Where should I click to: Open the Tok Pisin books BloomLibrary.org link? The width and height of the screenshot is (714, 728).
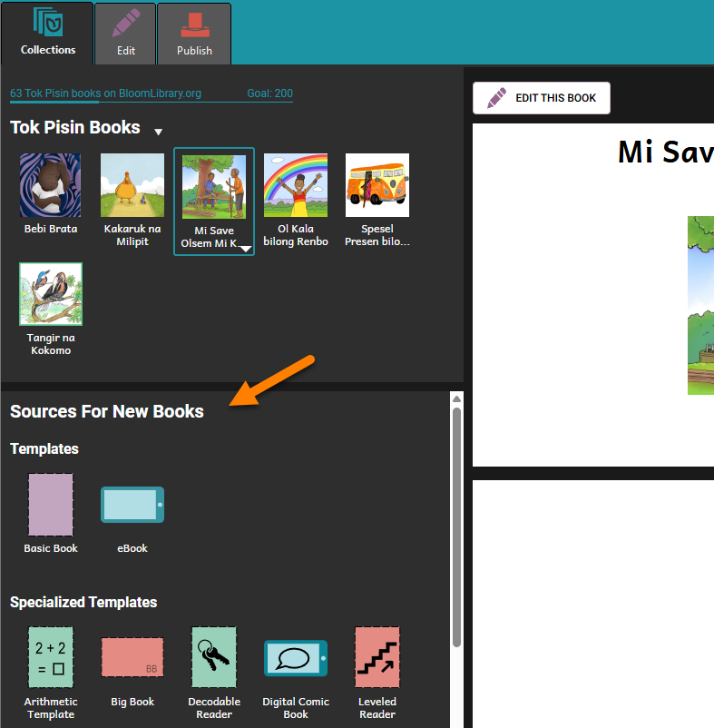click(105, 93)
